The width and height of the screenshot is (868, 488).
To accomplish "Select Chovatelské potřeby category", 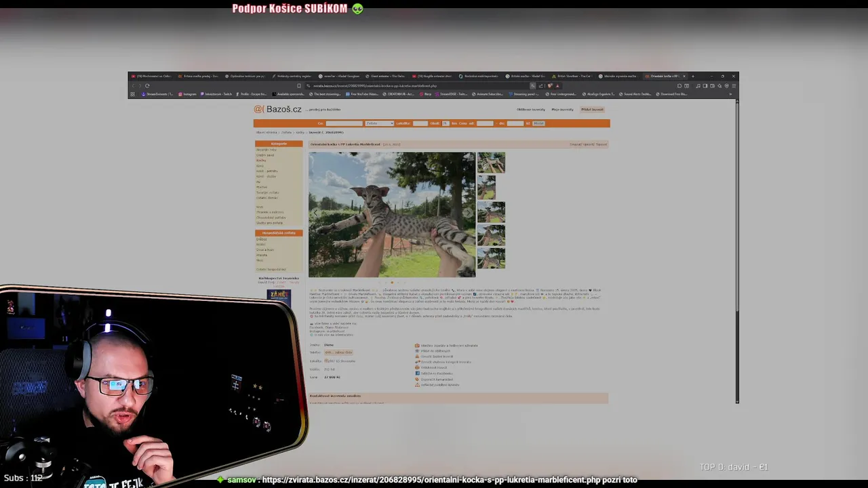I will tap(271, 218).
